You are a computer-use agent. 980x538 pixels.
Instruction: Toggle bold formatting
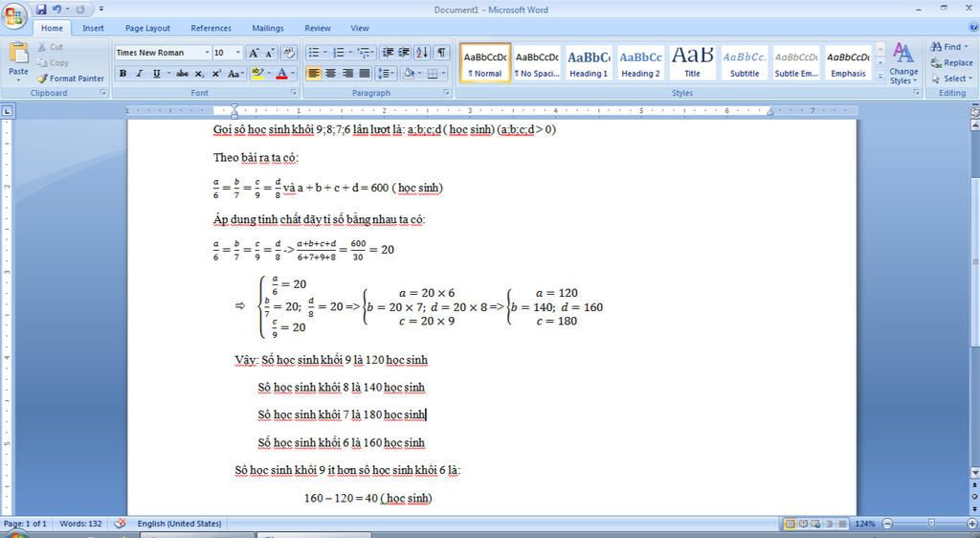122,74
